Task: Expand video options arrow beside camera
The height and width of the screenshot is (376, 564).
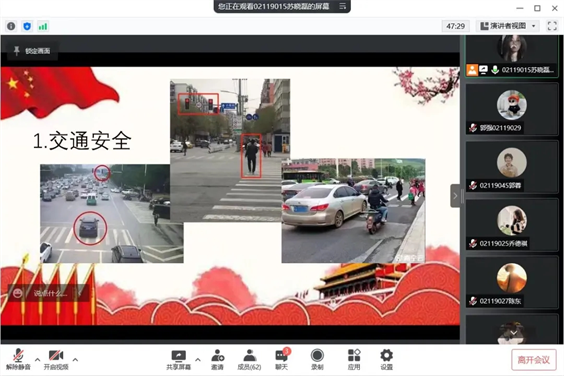Action: click(75, 359)
